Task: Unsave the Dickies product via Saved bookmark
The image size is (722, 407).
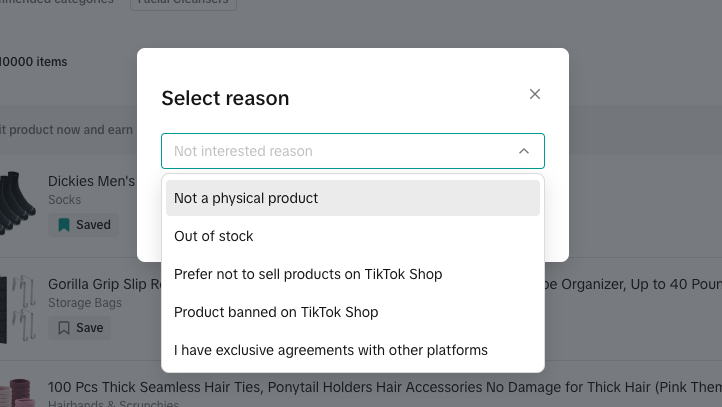Action: (84, 225)
